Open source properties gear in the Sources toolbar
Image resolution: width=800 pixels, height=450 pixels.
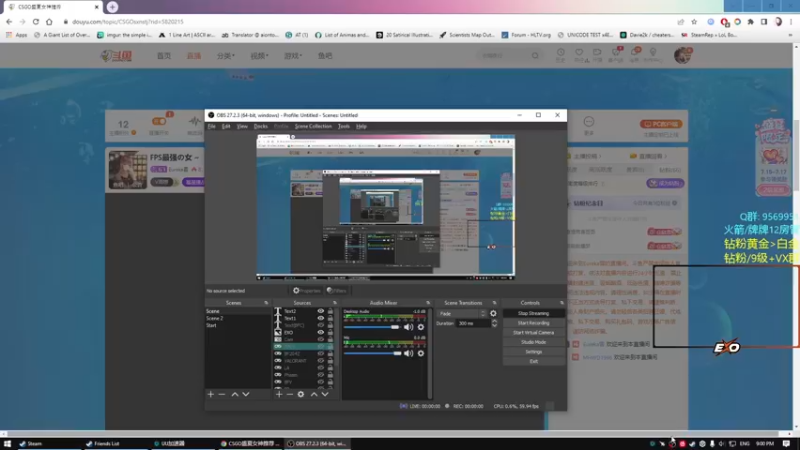[x=301, y=394]
